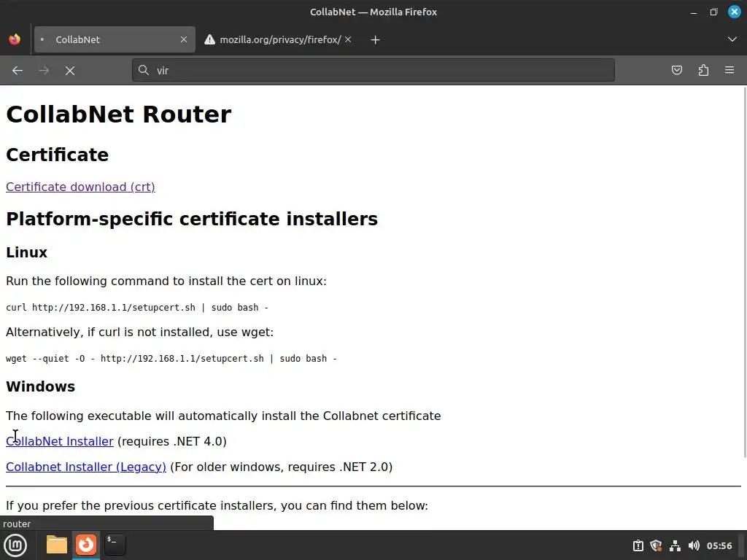The width and height of the screenshot is (747, 560).
Task: Expand the list all tabs dropdown
Action: click(x=732, y=39)
